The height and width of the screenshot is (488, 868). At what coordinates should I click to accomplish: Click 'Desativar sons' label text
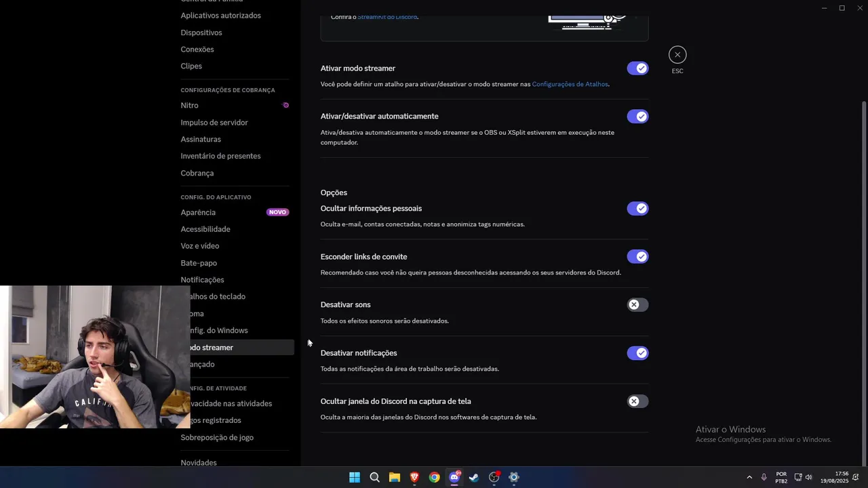pyautogui.click(x=345, y=305)
